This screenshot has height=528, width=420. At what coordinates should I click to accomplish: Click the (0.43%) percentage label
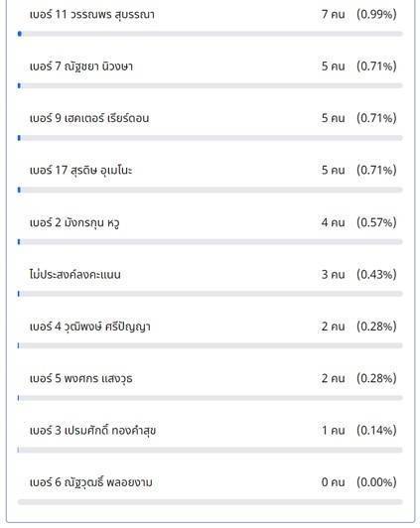[376, 275]
